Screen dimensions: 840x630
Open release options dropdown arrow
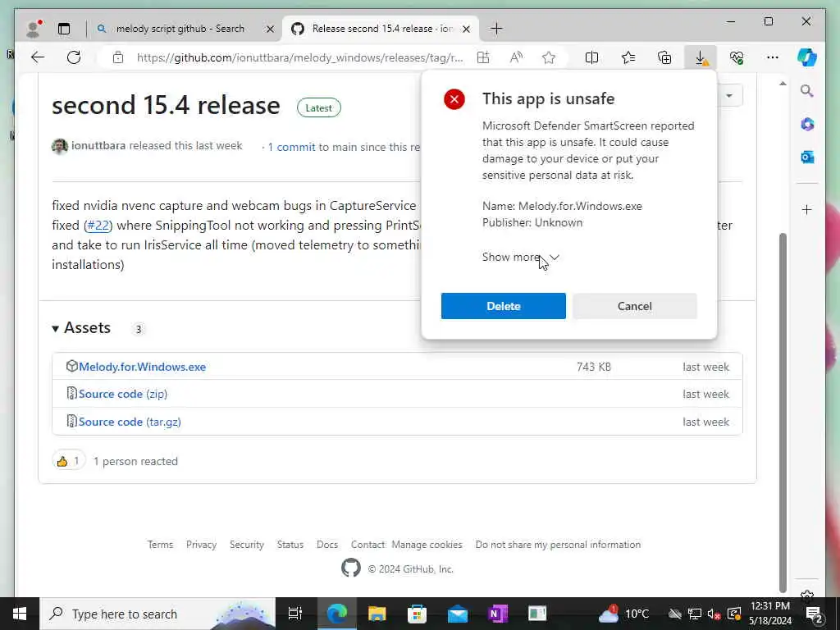(728, 96)
